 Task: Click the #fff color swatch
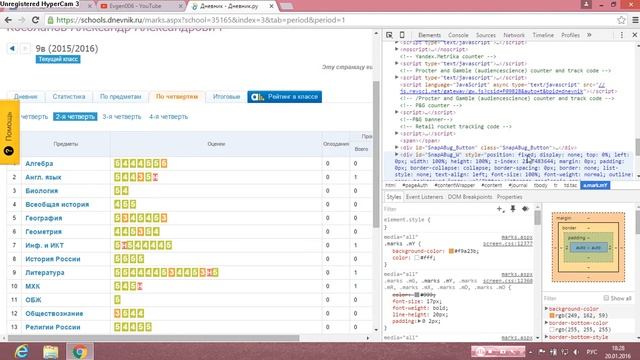pos(417,258)
